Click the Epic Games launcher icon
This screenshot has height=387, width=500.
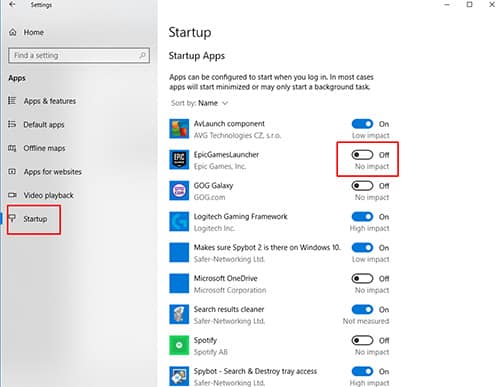(179, 160)
